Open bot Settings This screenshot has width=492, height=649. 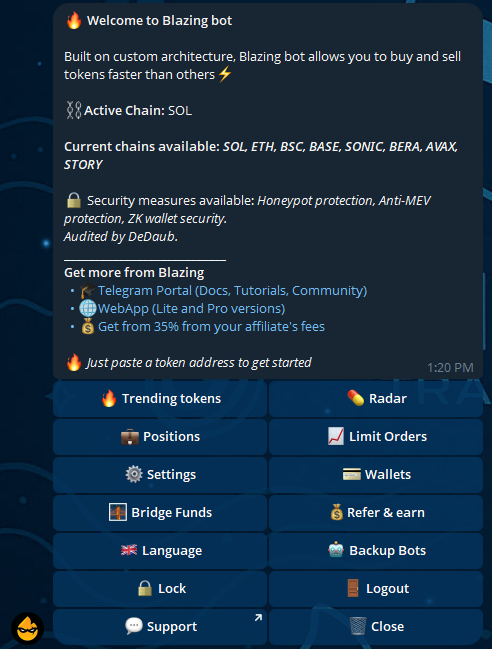(x=160, y=475)
